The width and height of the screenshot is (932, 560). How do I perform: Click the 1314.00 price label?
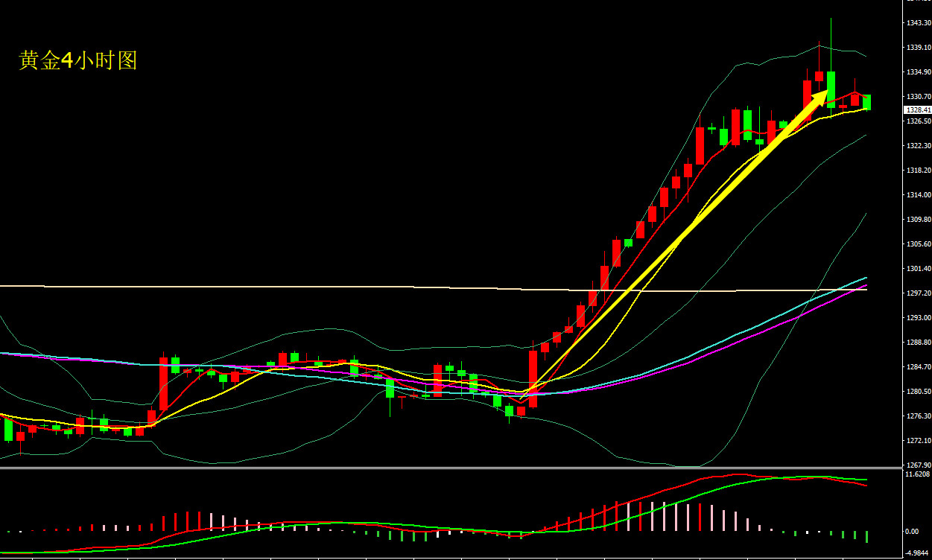click(918, 195)
